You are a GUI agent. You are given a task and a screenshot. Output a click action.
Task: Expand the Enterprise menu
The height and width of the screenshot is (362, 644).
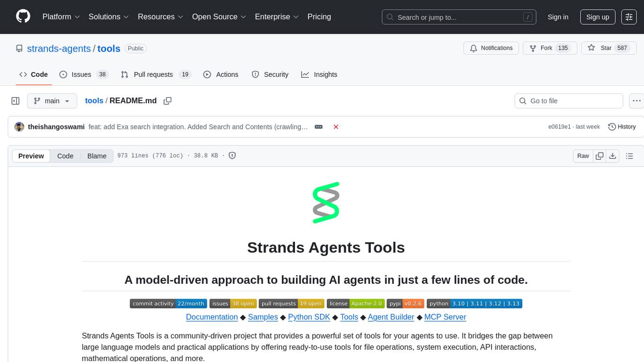tap(277, 17)
